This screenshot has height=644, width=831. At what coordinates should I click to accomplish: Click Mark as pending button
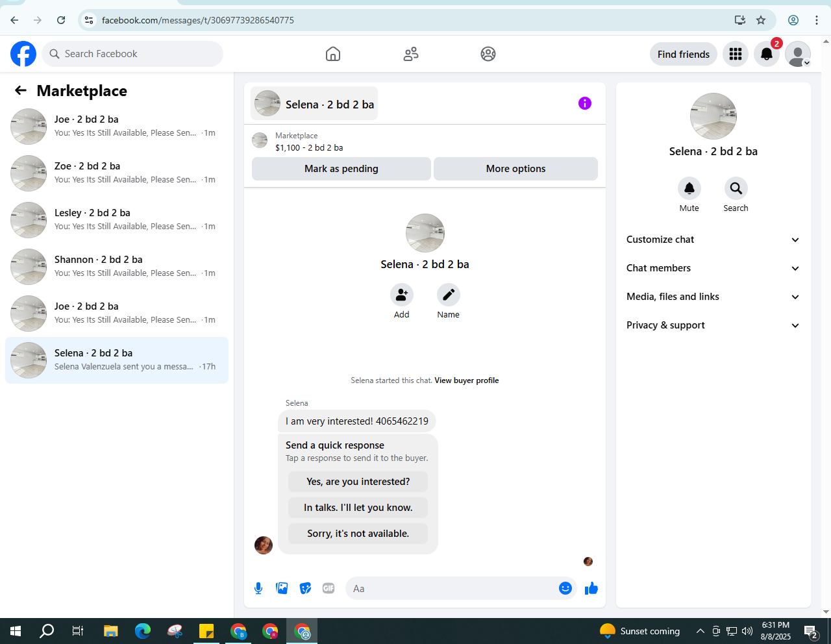341,169
